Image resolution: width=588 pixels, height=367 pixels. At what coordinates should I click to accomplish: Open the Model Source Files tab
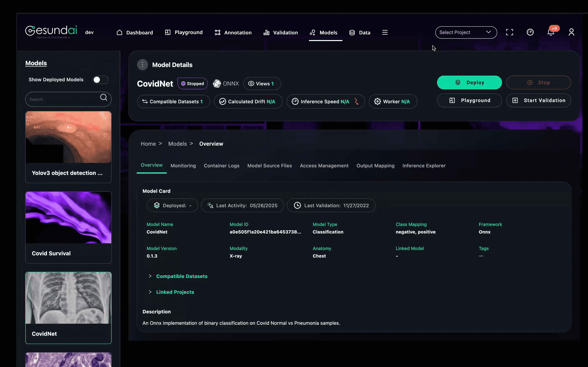270,165
